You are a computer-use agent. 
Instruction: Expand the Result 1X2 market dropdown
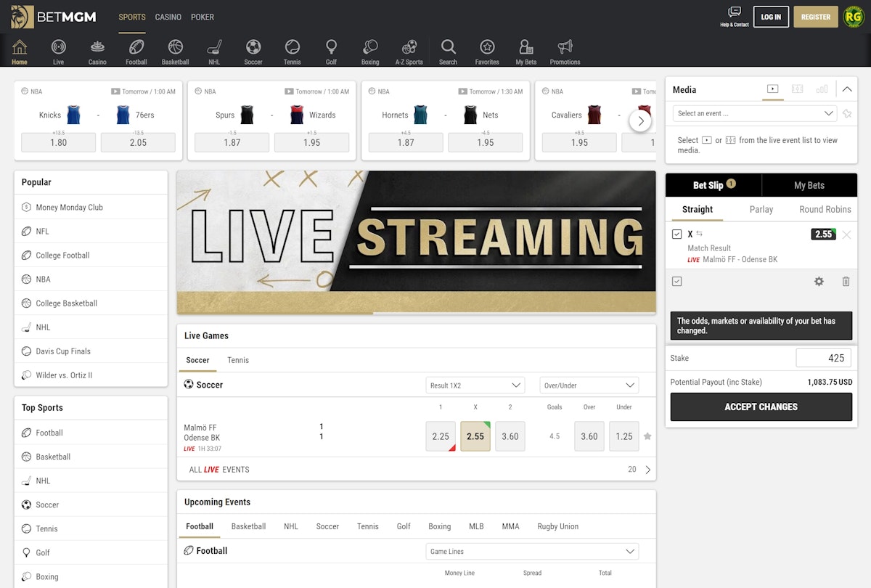(475, 385)
